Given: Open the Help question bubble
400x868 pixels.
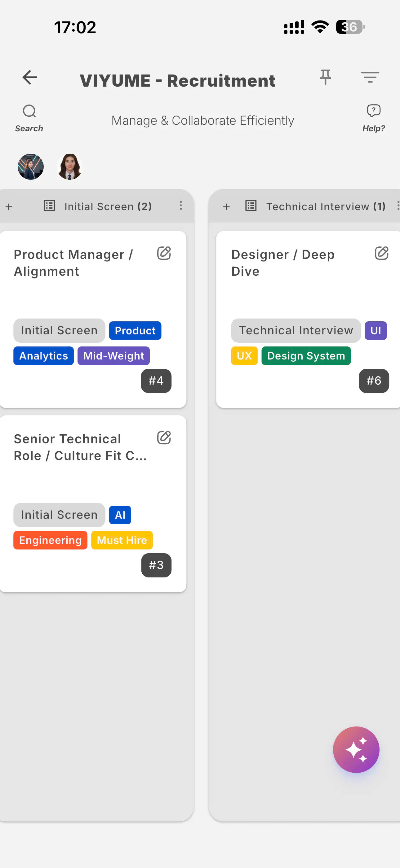Looking at the screenshot, I should (373, 118).
